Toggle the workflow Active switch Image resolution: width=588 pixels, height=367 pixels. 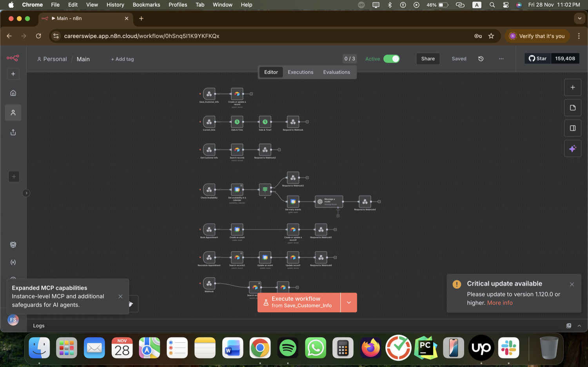[x=391, y=59]
